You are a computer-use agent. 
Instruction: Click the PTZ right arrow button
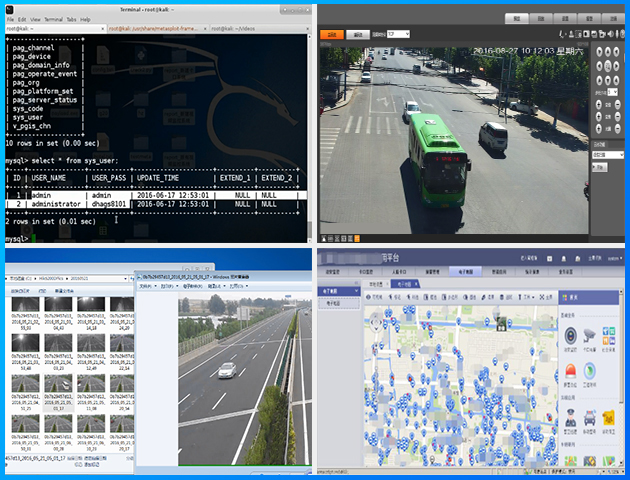[616, 66]
